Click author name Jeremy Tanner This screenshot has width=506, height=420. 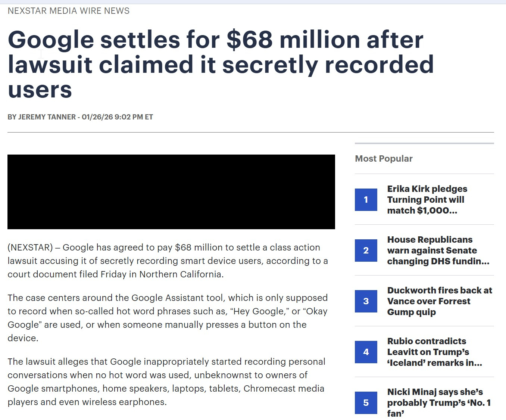47,117
